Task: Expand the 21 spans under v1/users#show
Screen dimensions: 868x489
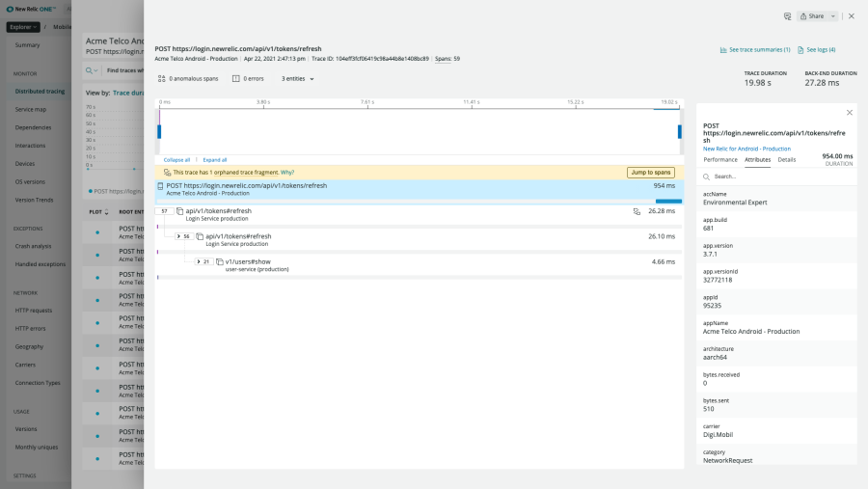Action: point(198,261)
